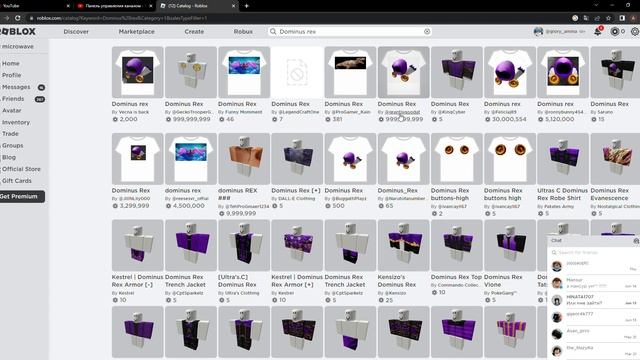Open Messages in the sidebar
640x360 pixels.
point(16,87)
